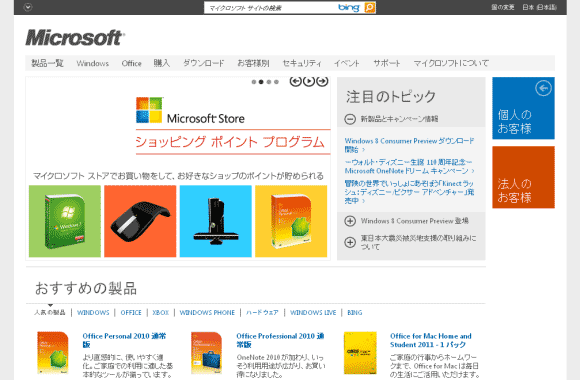Select the second carousel dot
The height and width of the screenshot is (380, 580).
pos(261,82)
